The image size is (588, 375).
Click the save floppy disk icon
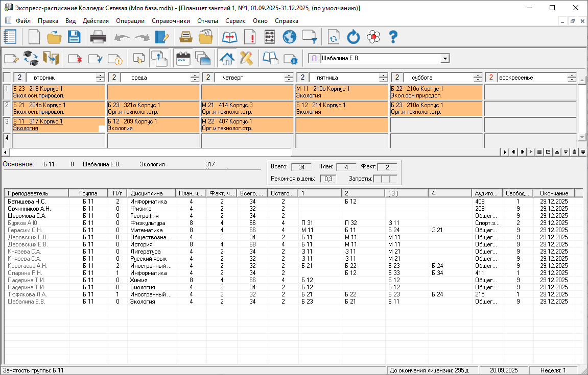75,37
